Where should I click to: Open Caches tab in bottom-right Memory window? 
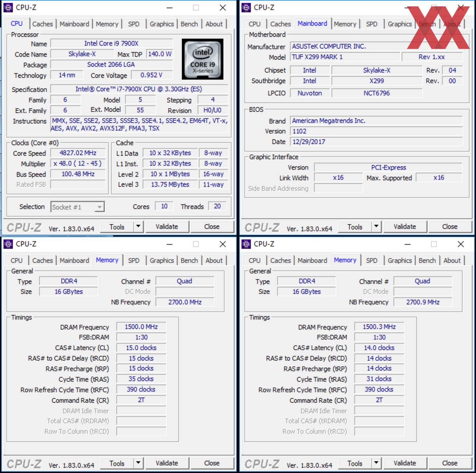280,260
